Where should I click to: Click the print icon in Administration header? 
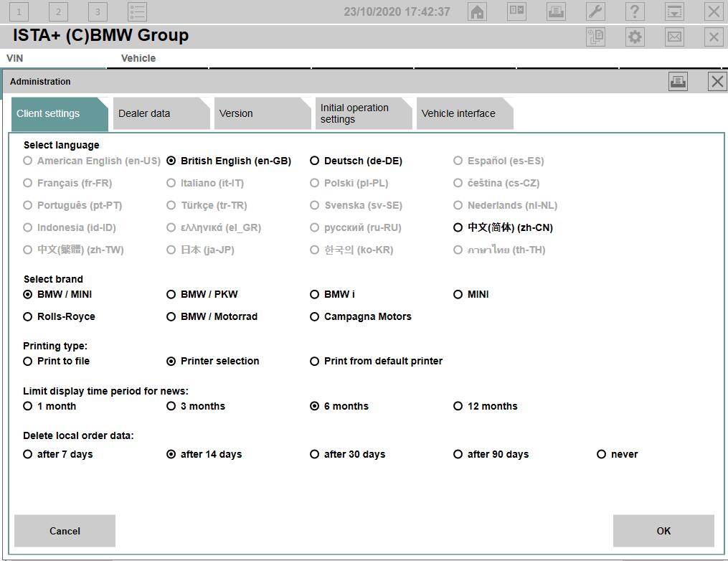[678, 82]
